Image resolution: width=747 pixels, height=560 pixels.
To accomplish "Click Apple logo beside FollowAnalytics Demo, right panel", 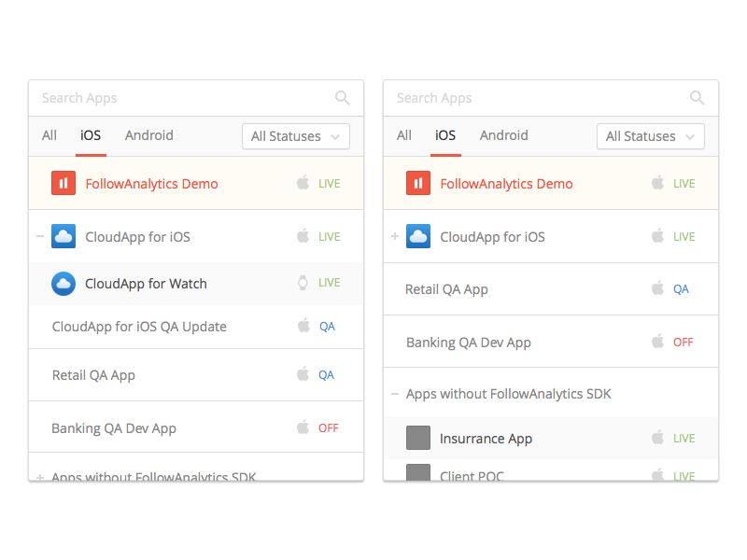I will (x=658, y=182).
